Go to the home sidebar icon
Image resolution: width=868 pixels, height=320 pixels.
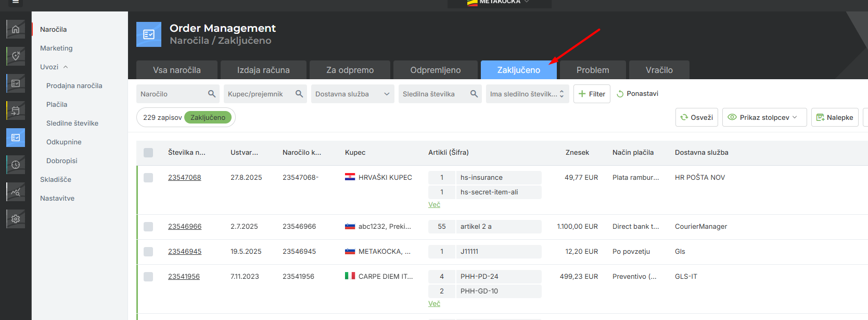(16, 29)
